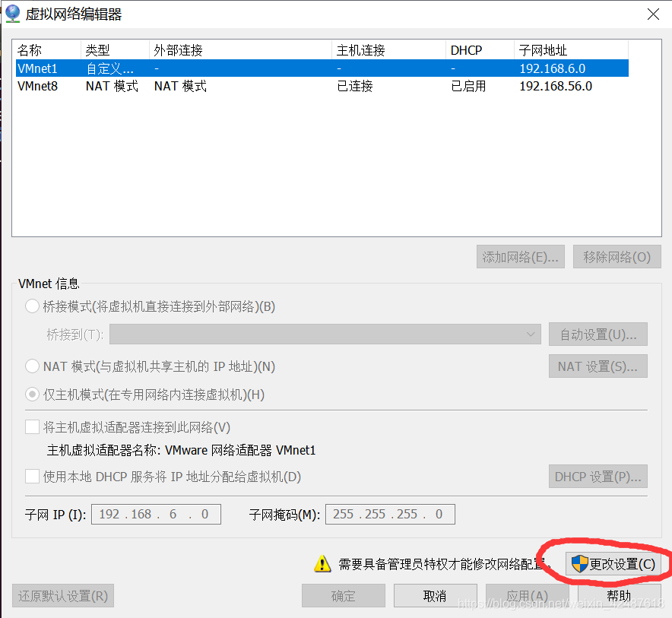This screenshot has height=618, width=672.
Task: Toggle 将主机虚拟适配器连接到此网络 checkbox
Action: [x=33, y=427]
